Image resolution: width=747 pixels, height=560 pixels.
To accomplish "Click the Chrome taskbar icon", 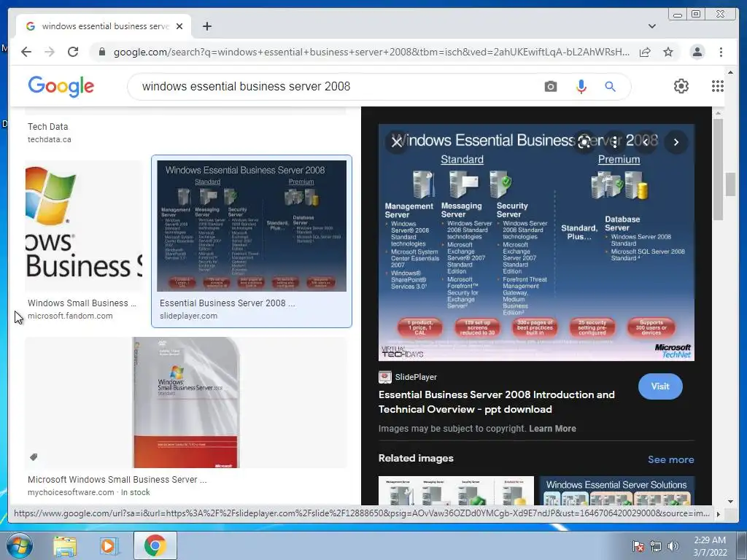I will pos(155,545).
